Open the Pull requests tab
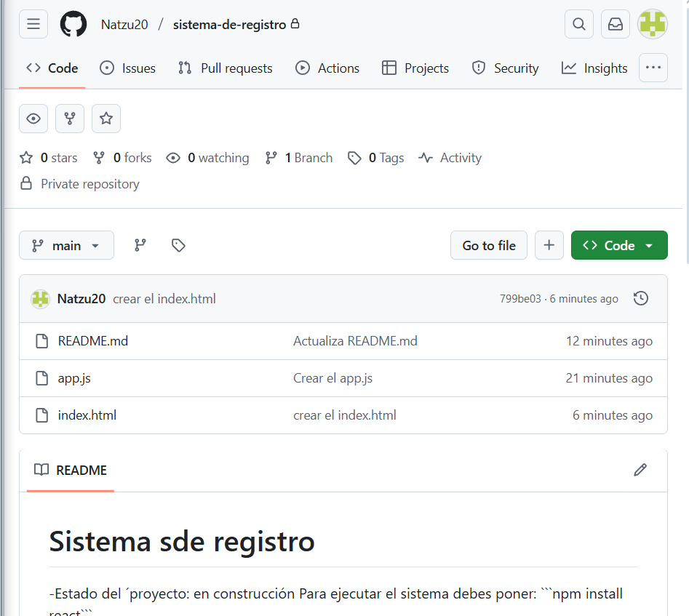 [x=226, y=68]
